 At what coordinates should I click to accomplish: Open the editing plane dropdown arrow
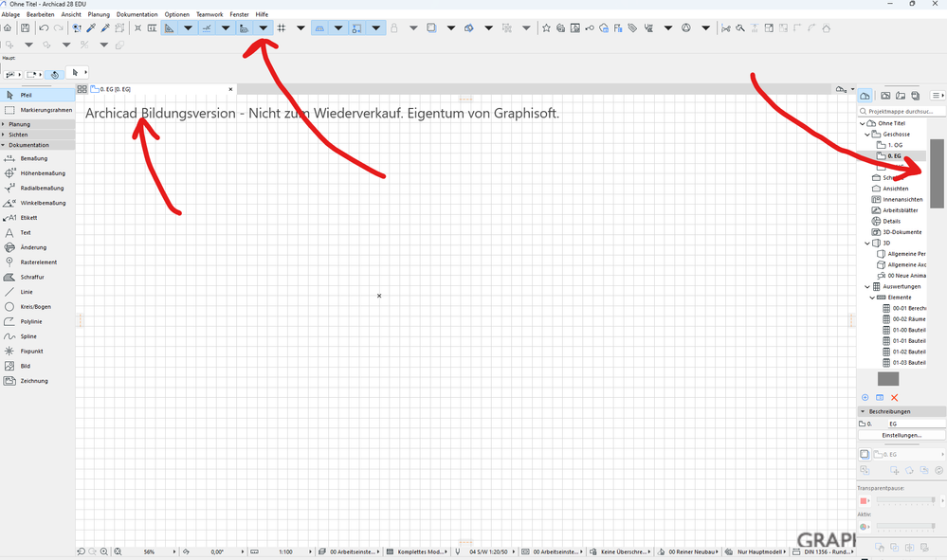[338, 27]
